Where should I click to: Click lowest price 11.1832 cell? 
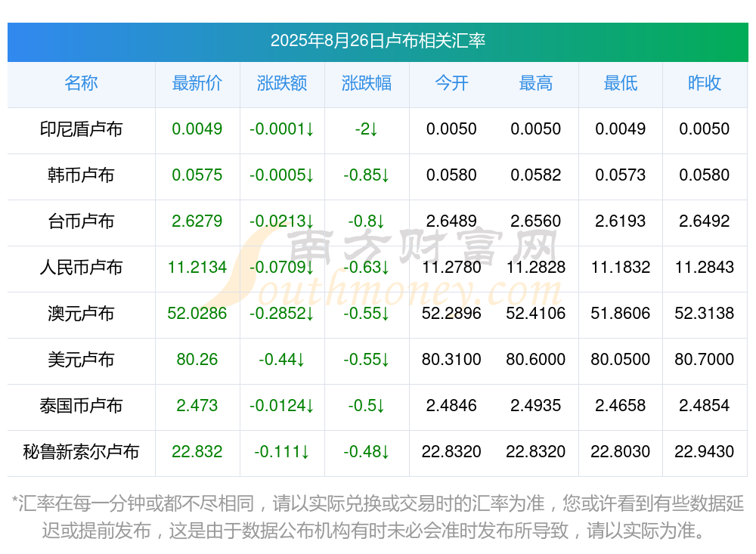(x=621, y=267)
